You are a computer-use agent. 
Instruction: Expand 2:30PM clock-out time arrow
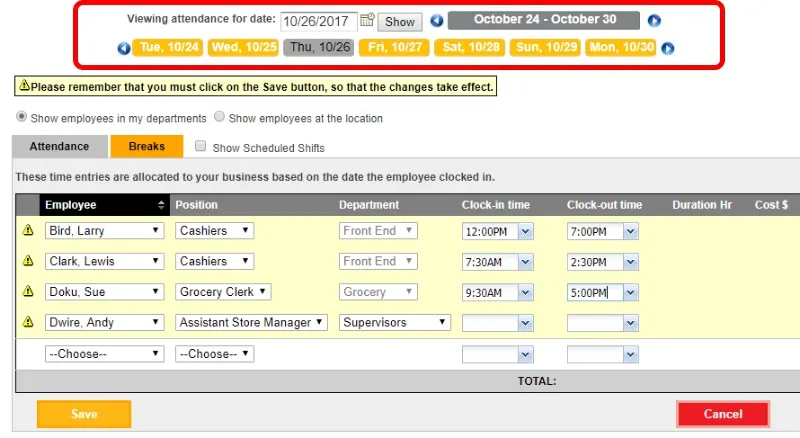tap(631, 262)
